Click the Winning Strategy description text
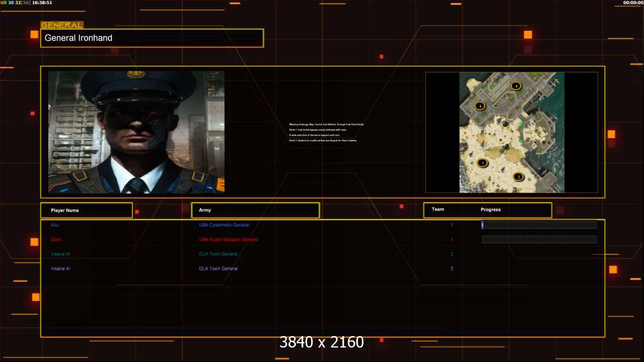The width and height of the screenshot is (644, 362). (x=326, y=132)
